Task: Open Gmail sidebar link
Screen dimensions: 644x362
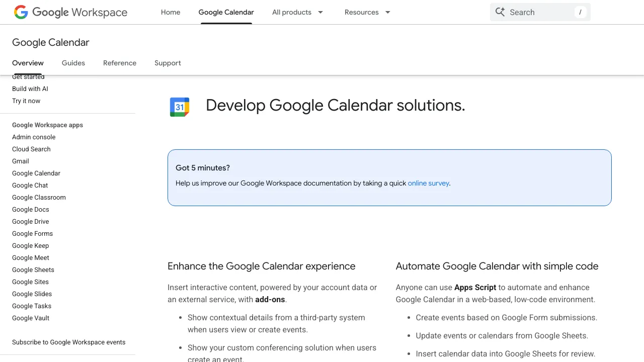Action: [x=21, y=161]
